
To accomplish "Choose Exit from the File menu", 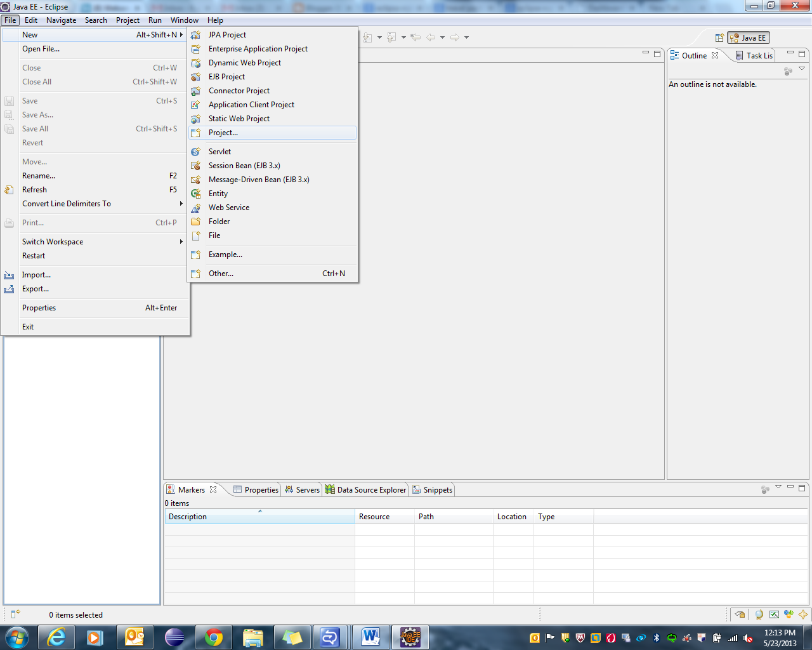I will [x=95, y=327].
